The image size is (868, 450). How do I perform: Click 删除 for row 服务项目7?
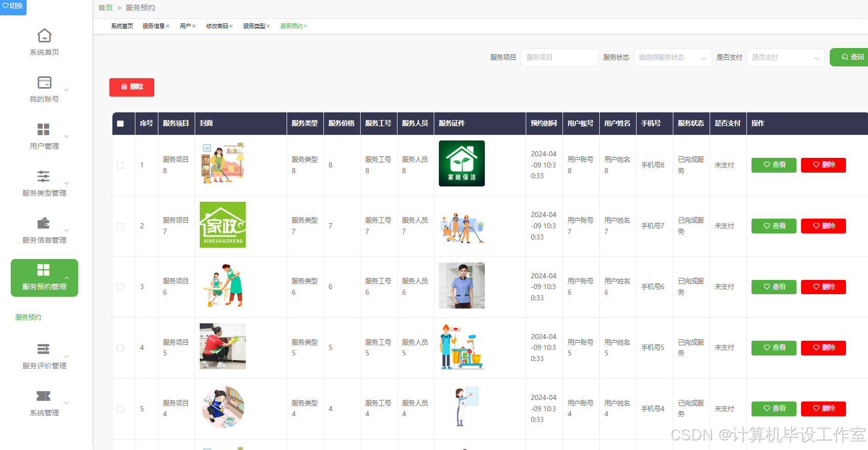824,226
